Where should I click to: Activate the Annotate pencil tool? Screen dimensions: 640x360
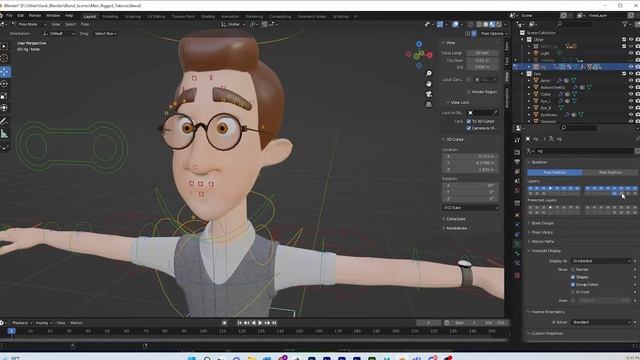(x=4, y=121)
